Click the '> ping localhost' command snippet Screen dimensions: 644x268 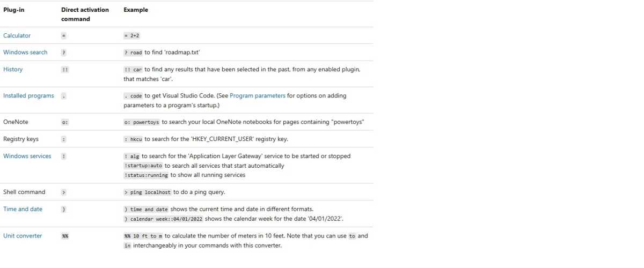tap(148, 192)
